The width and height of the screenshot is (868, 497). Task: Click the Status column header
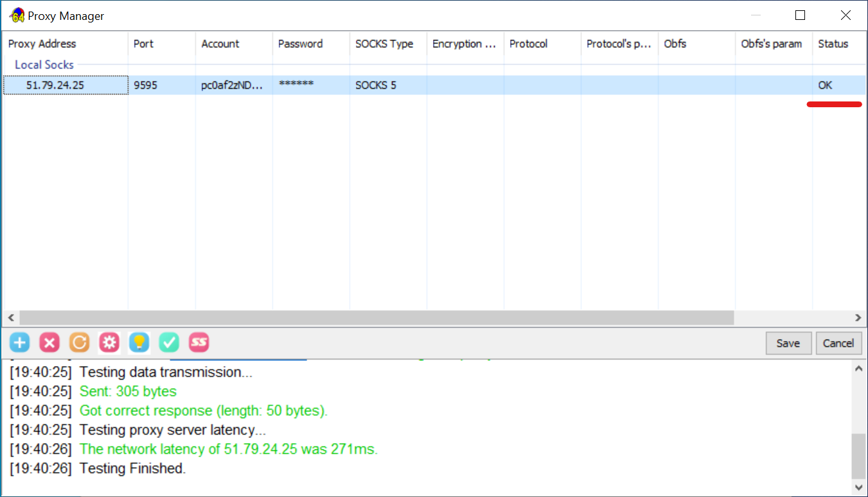pos(833,44)
